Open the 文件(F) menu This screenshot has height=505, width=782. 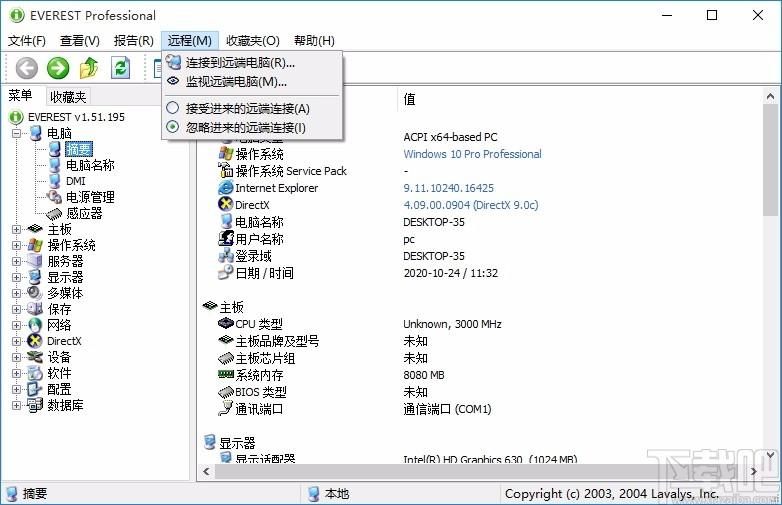tap(27, 40)
